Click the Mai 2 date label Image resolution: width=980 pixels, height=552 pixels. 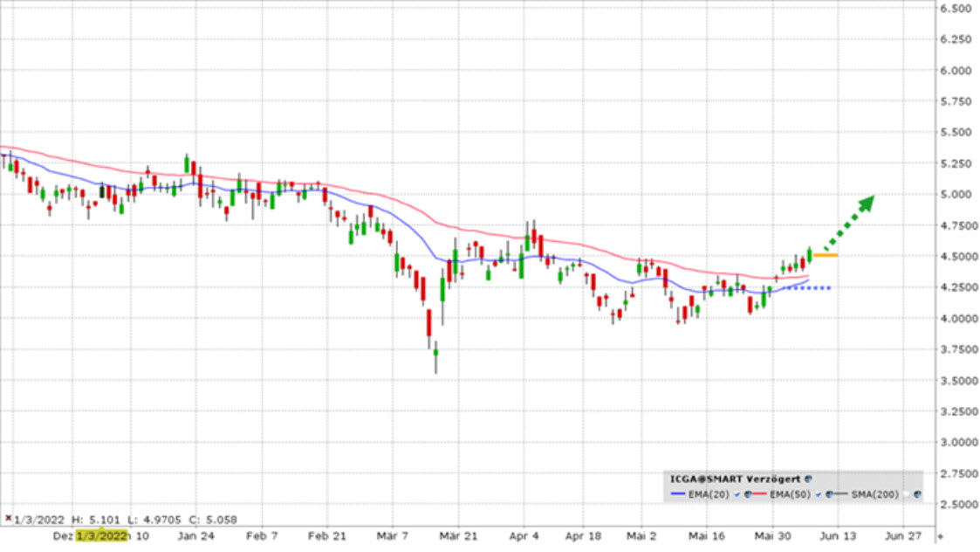tap(642, 535)
